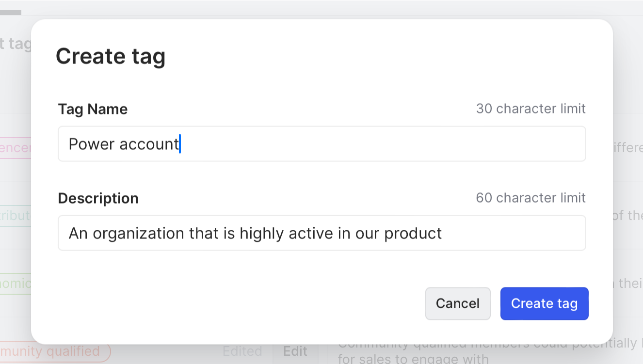643x364 pixels.
Task: Click Edit on the community qualified row
Action: point(295,351)
